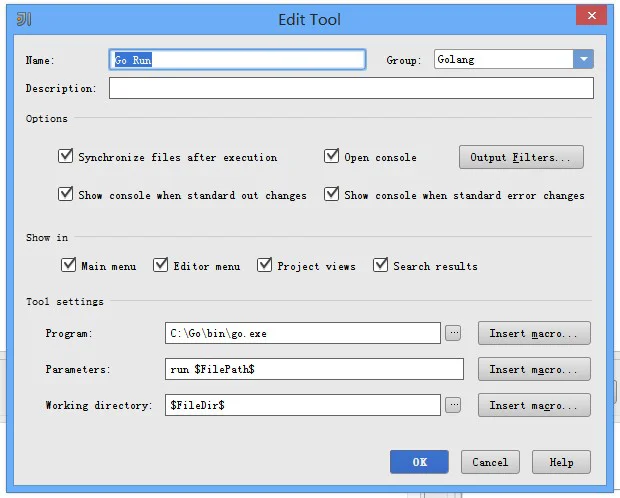The height and width of the screenshot is (498, 620).
Task: Expand the Group dropdown arrow
Action: [x=583, y=59]
